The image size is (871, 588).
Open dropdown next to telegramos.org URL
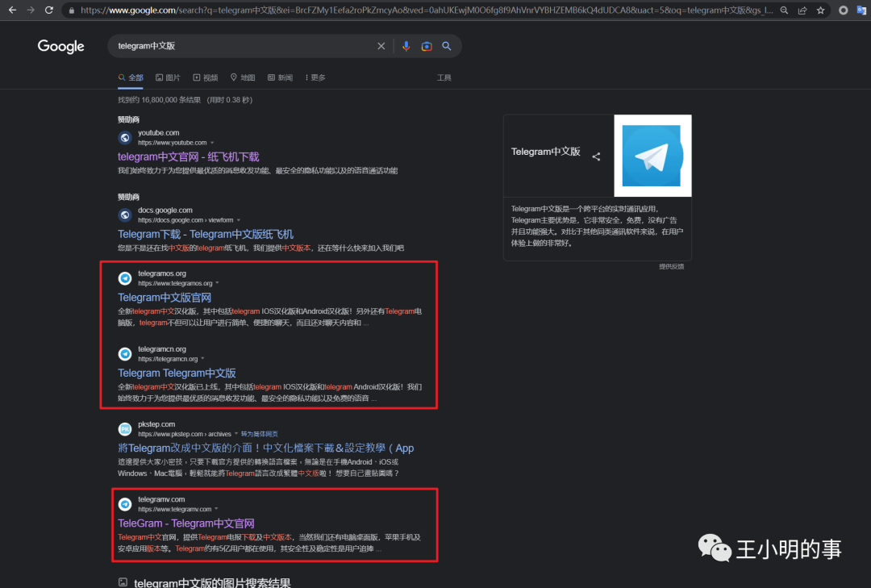(x=217, y=283)
